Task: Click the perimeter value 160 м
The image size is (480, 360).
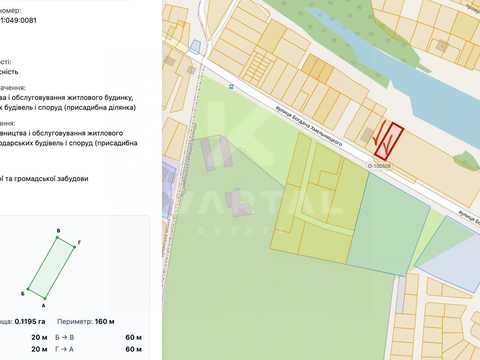Action: coord(105,322)
